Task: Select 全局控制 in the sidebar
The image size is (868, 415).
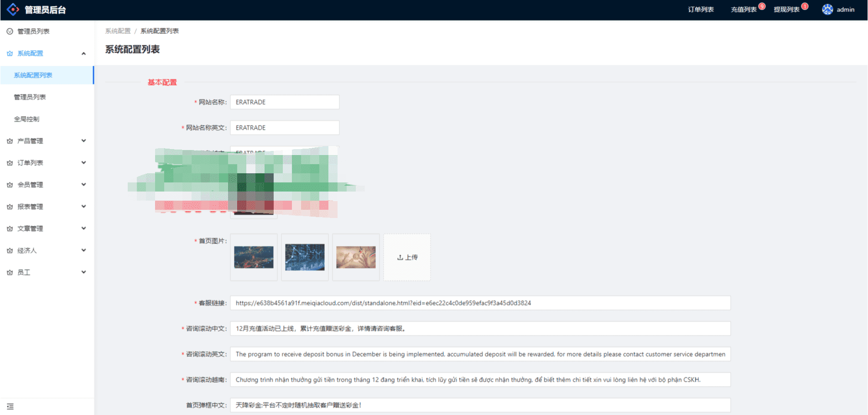Action: click(26, 119)
